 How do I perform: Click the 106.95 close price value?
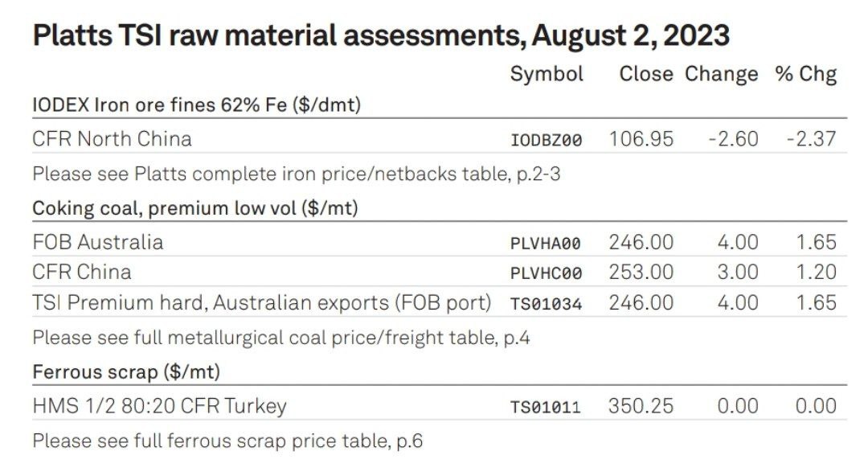(x=641, y=138)
